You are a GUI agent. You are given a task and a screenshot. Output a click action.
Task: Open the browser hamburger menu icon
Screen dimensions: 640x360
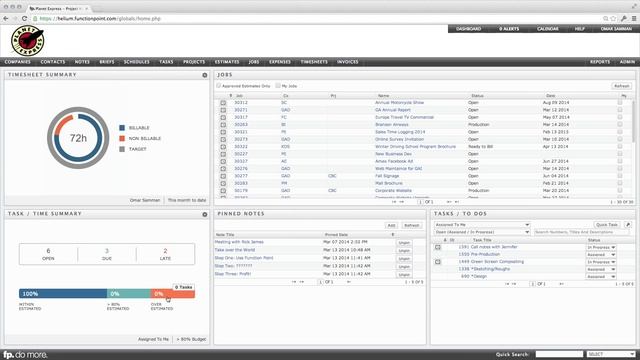pos(634,19)
